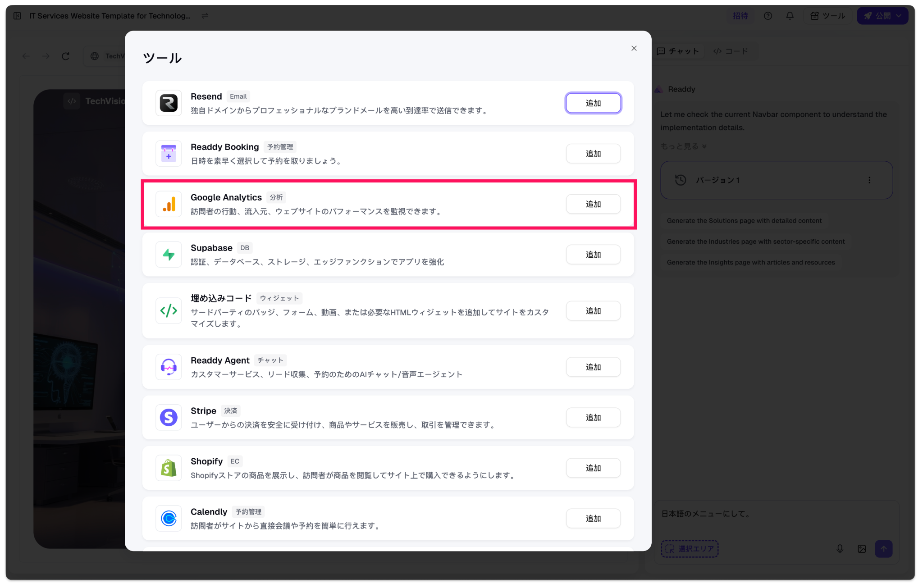Click the Supabase lightning bolt icon
The width and height of the screenshot is (923, 588).
pos(169,255)
